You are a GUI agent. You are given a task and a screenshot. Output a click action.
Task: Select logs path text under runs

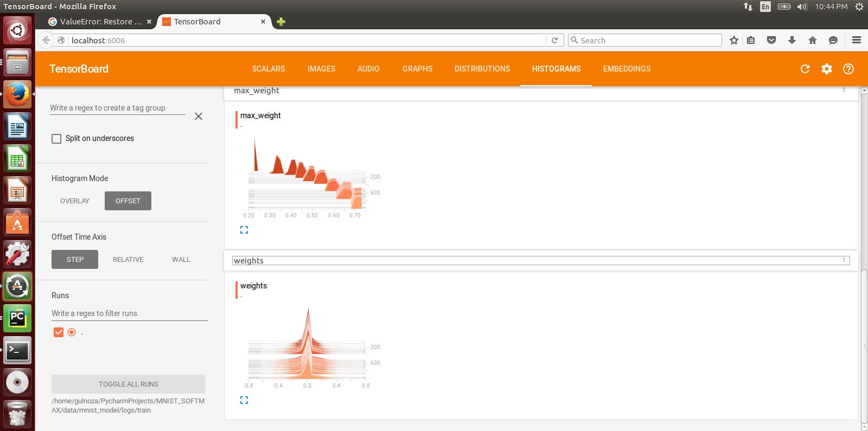tap(128, 406)
